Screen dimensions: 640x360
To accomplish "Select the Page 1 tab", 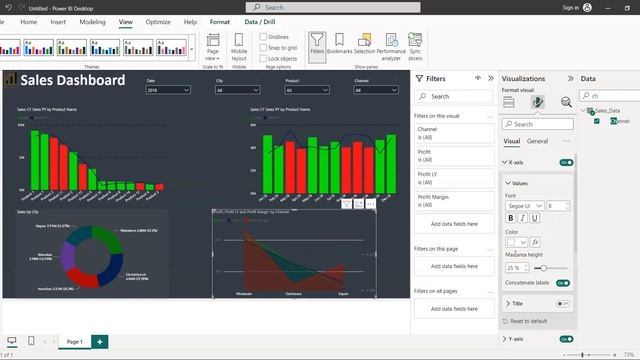I will pos(74,342).
